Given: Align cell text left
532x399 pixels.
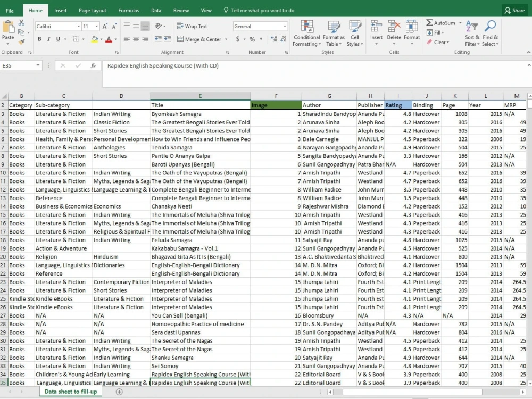Looking at the screenshot, I should point(127,39).
